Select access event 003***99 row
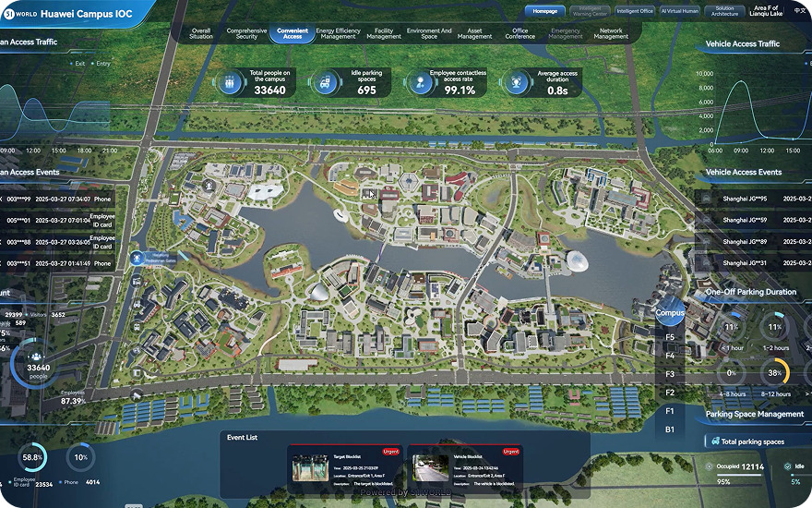Viewport: 812px width, 508px height. click(x=57, y=200)
